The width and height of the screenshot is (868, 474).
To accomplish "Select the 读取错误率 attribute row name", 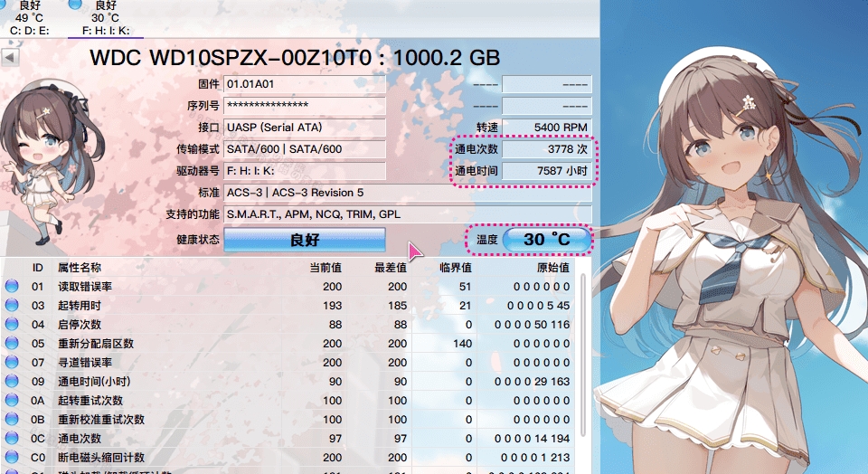I will pos(85,286).
